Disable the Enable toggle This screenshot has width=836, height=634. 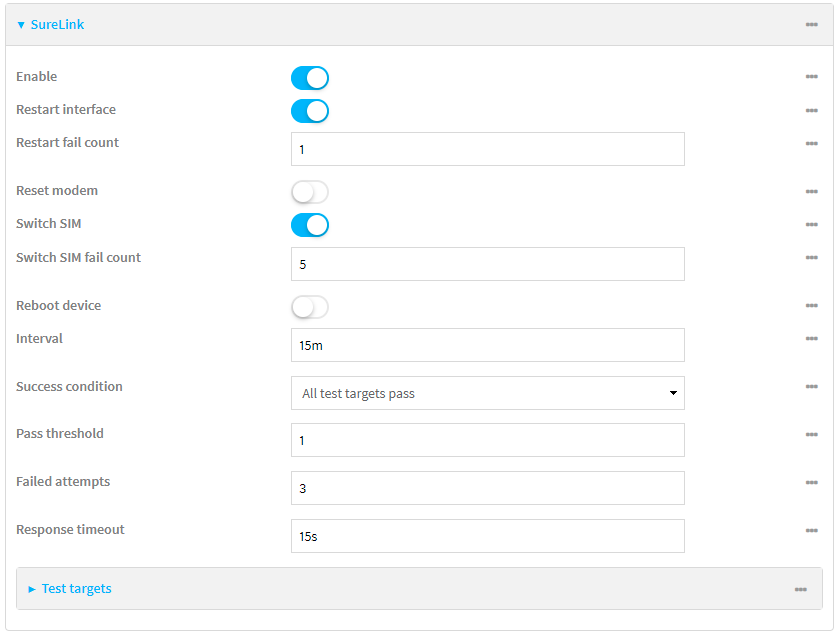[x=309, y=77]
